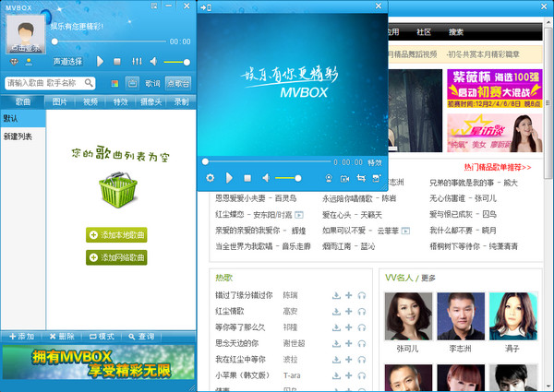Click the volume slider in the main player
The height and width of the screenshot is (392, 554).
(175, 62)
